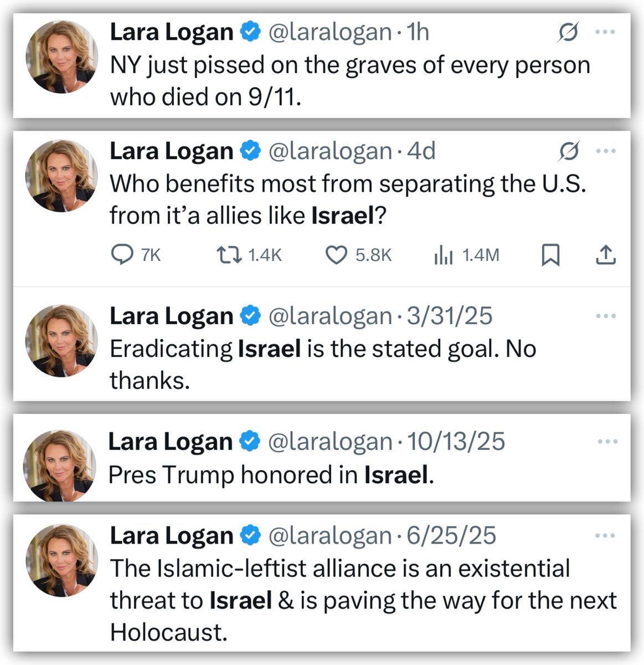Image resolution: width=644 pixels, height=665 pixels.
Task: Click Lara Logan's name on the 1h tweet
Action: pyautogui.click(x=172, y=32)
